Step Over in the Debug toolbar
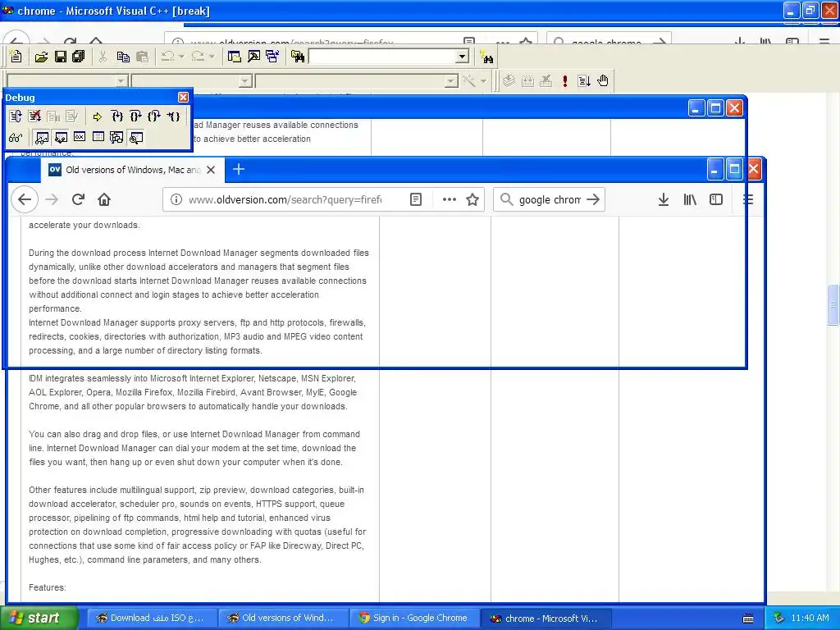Screen dimensions: 840x630 click(x=135, y=116)
